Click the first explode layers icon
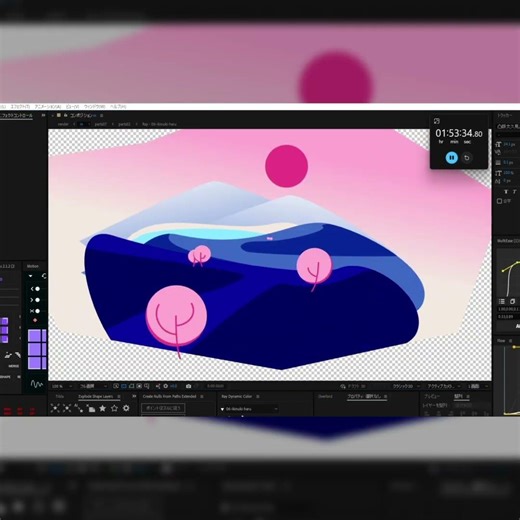This screenshot has width=520, height=520. click(x=55, y=408)
